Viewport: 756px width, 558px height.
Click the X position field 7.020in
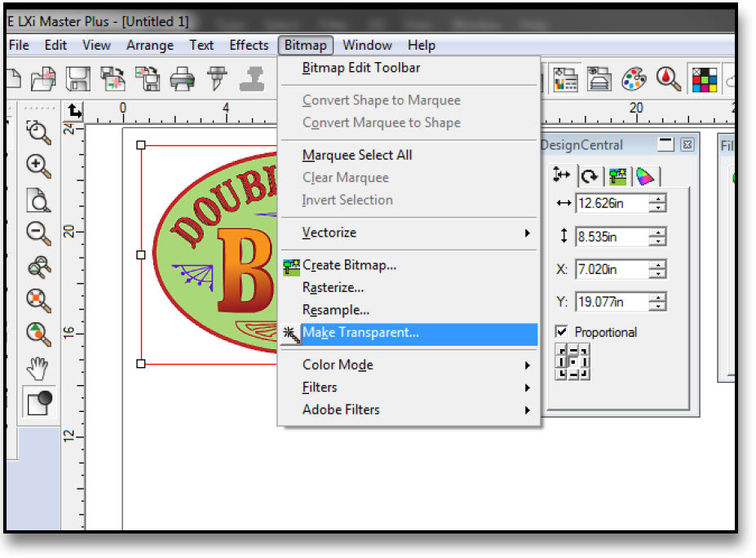point(612,269)
